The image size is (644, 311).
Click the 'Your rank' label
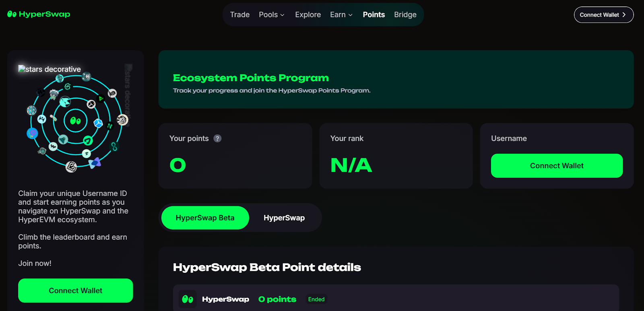click(347, 138)
